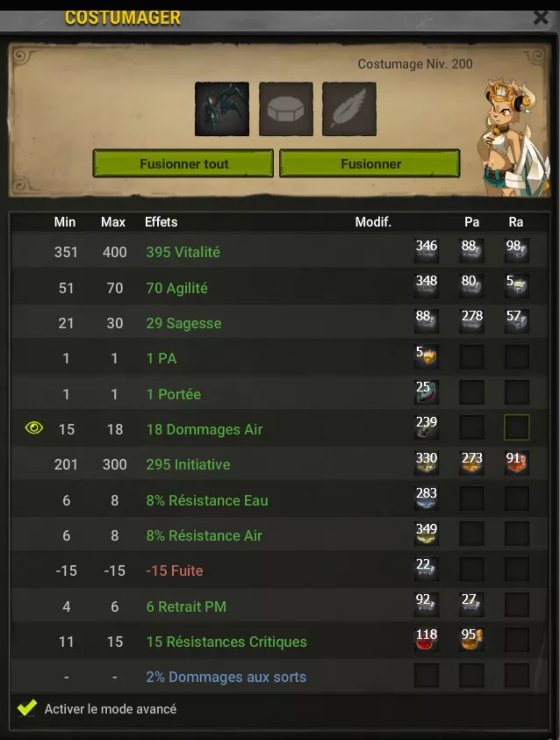Click the Ra Initiative rune showing 91
The image size is (560, 740).
tap(516, 463)
